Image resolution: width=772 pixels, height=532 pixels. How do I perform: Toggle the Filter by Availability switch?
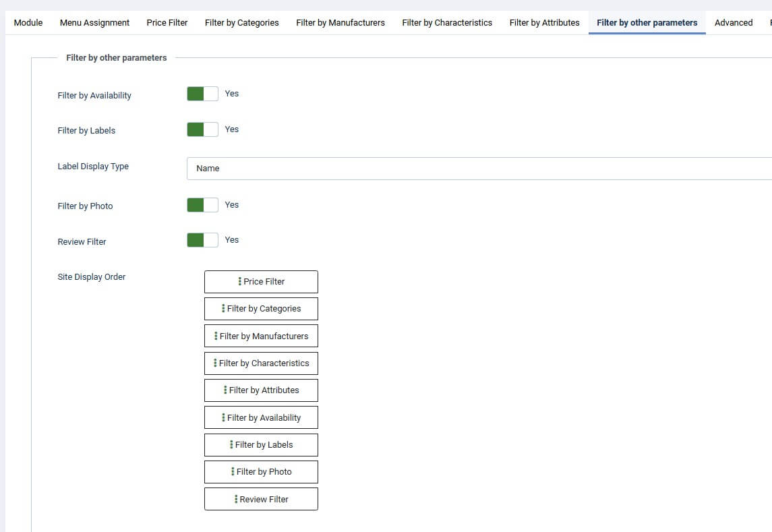click(202, 94)
